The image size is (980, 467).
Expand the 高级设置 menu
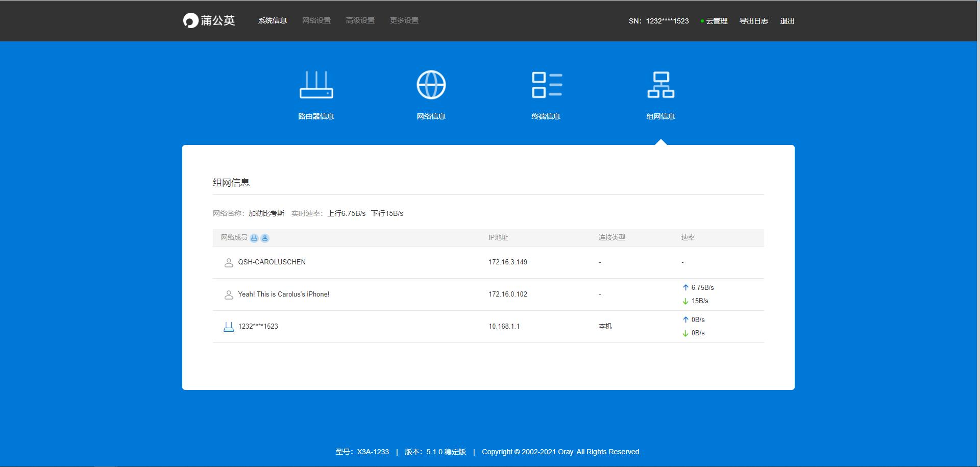pos(360,21)
